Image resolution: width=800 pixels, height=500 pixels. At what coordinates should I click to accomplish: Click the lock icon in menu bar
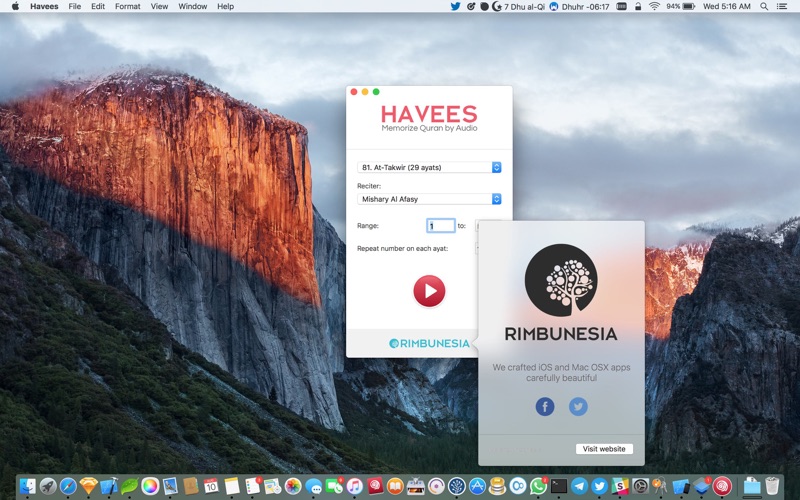pyautogui.click(x=638, y=6)
